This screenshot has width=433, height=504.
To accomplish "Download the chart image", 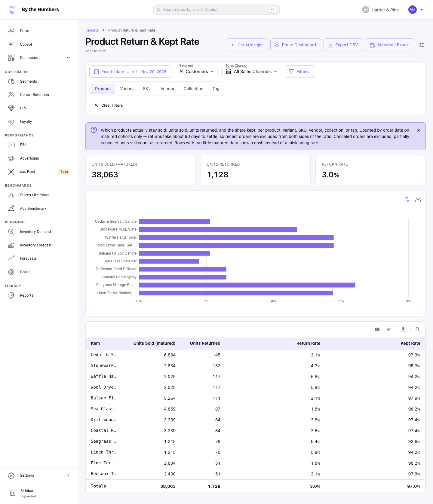I will click(x=418, y=200).
